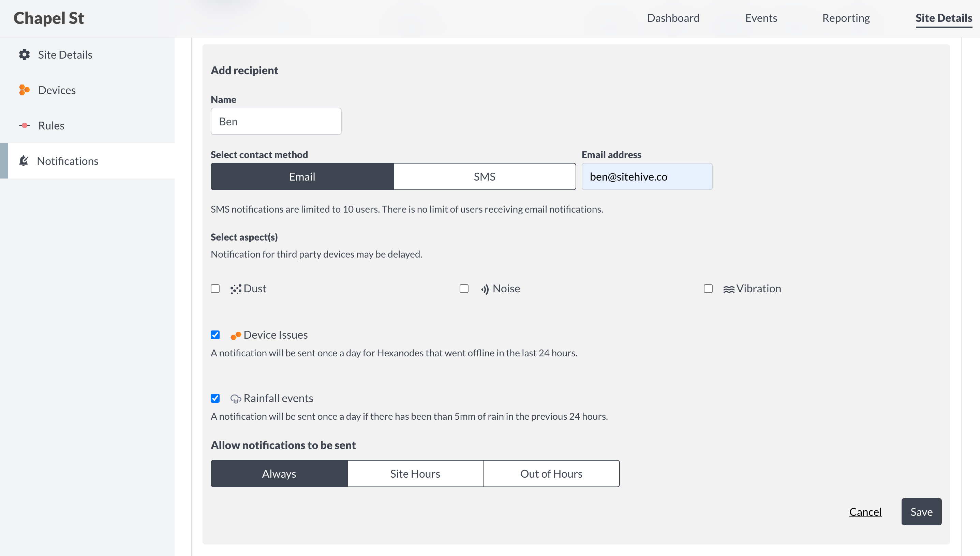The width and height of the screenshot is (980, 556).
Task: Click the Allow notifications to be sent heading
Action: 283,445
